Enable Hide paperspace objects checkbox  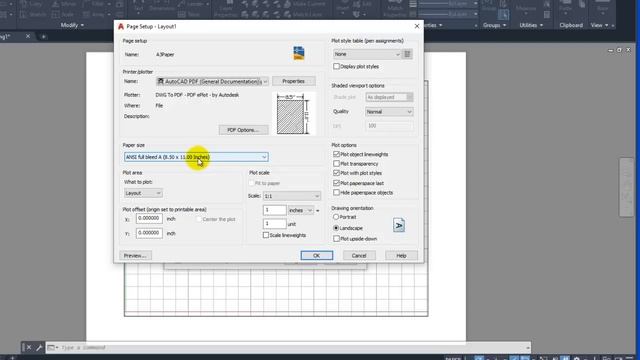click(x=336, y=192)
